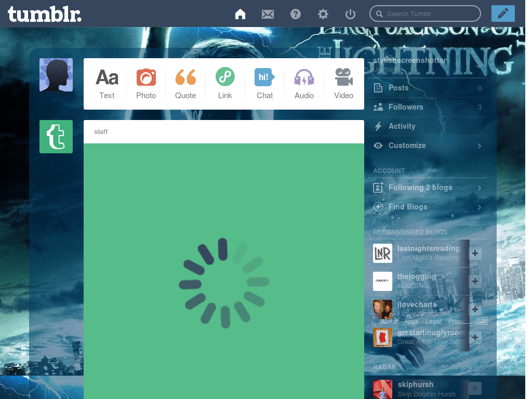Viewport: 532px width, 399px height.
Task: Open the Customize menu item
Action: click(427, 145)
